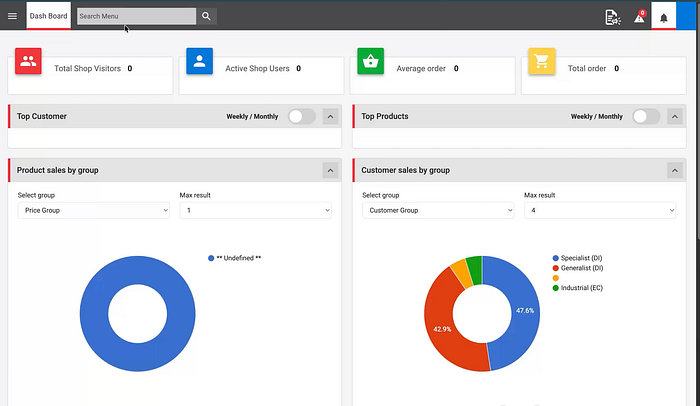
Task: Open the document settings icon in header
Action: tap(612, 17)
